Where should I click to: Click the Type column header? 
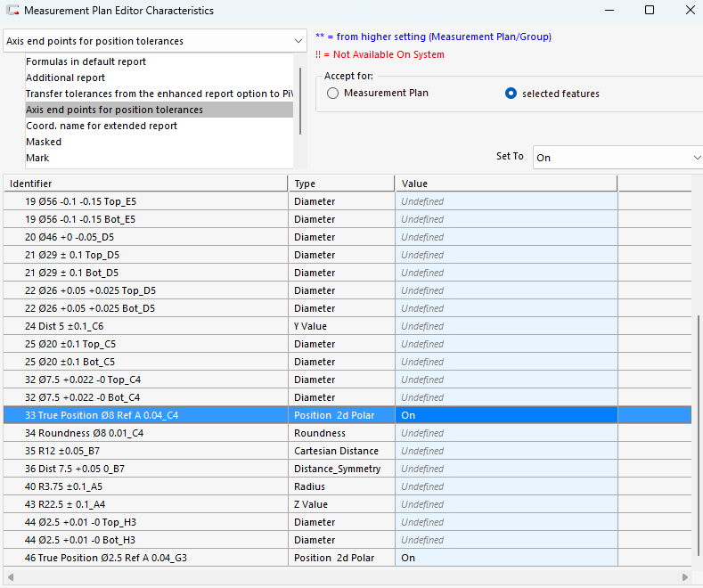(341, 184)
